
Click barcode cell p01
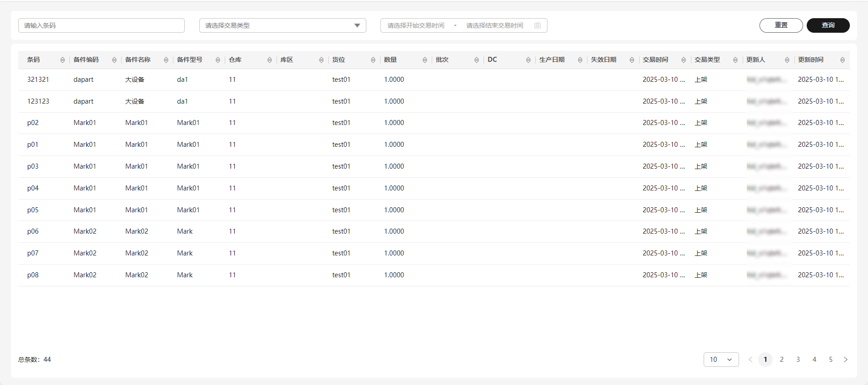point(33,145)
